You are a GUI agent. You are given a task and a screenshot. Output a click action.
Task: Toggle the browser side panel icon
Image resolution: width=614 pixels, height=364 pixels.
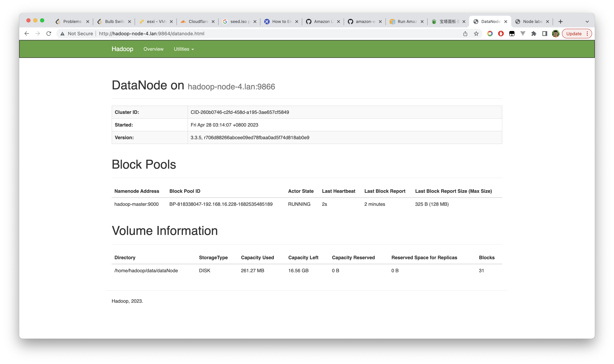(x=545, y=34)
